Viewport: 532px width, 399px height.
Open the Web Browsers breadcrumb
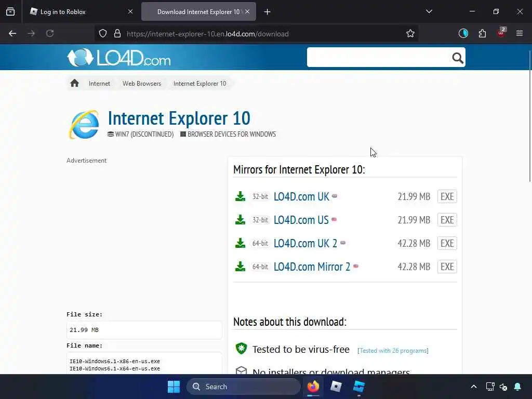[x=142, y=84]
